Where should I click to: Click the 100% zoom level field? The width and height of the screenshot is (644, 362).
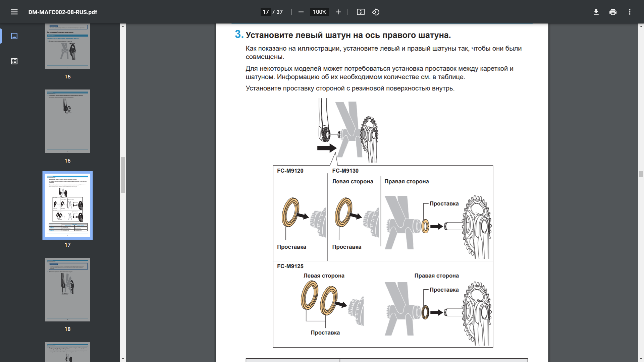pos(319,12)
